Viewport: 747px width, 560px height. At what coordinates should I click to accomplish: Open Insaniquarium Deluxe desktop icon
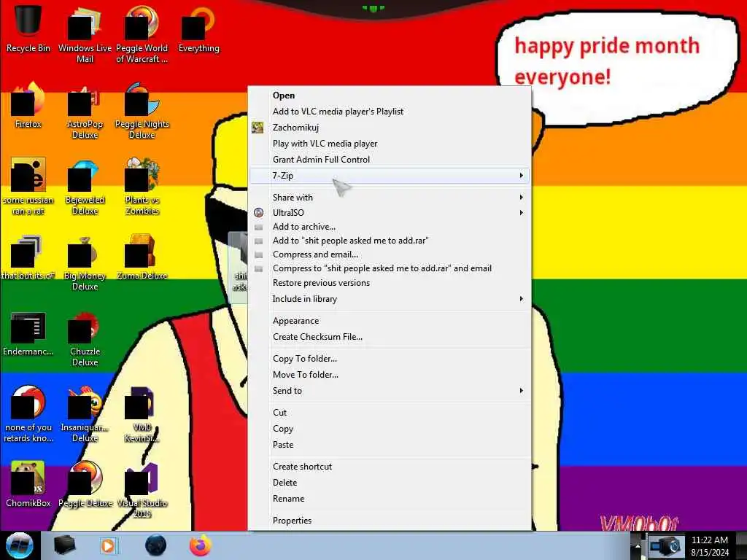(x=85, y=414)
